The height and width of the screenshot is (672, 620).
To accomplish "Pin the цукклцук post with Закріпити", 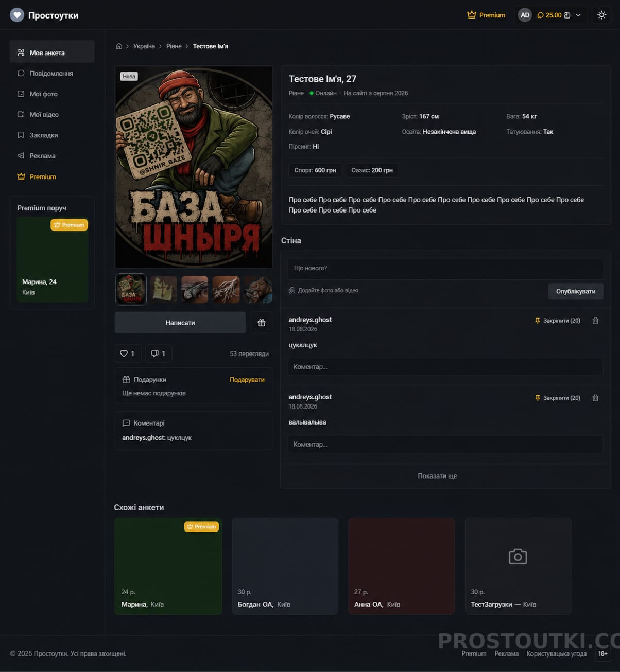I will (x=558, y=321).
